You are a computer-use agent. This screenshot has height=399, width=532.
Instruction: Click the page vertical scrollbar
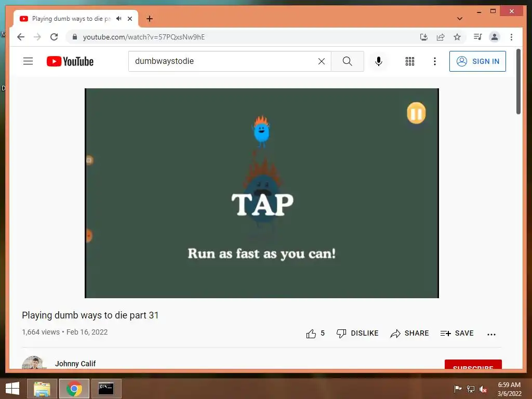[518, 82]
